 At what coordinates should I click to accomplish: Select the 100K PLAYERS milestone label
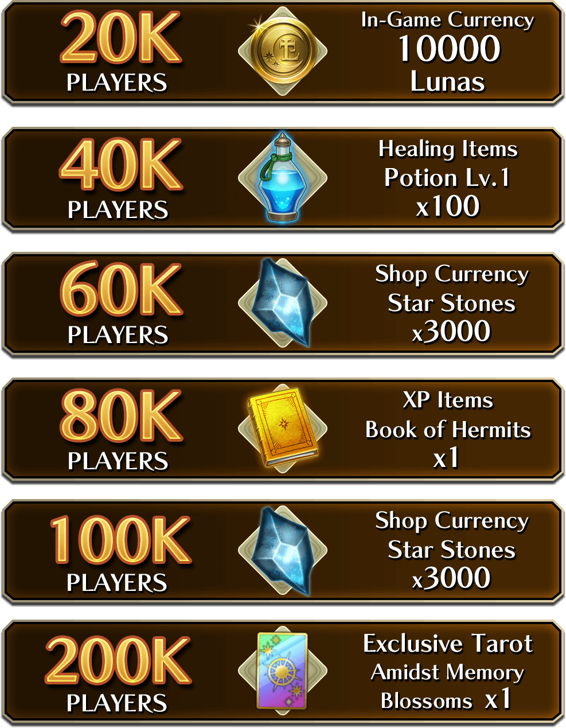119,552
